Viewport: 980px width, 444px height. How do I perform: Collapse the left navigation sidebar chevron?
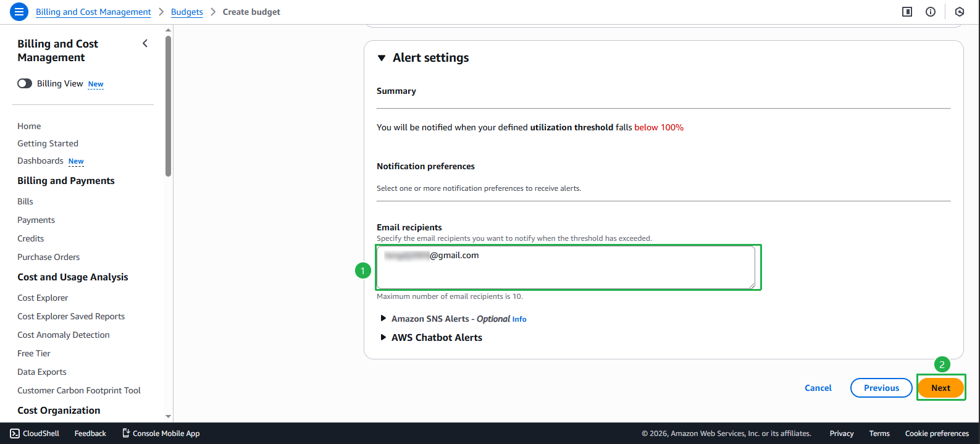point(145,43)
